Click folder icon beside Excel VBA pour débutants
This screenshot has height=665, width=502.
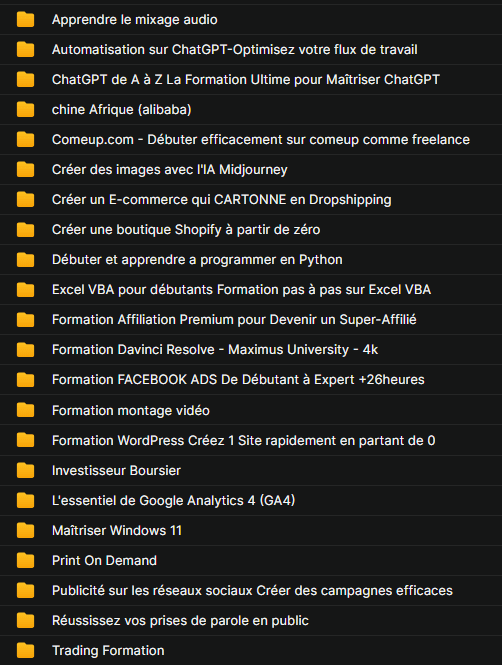[25, 290]
